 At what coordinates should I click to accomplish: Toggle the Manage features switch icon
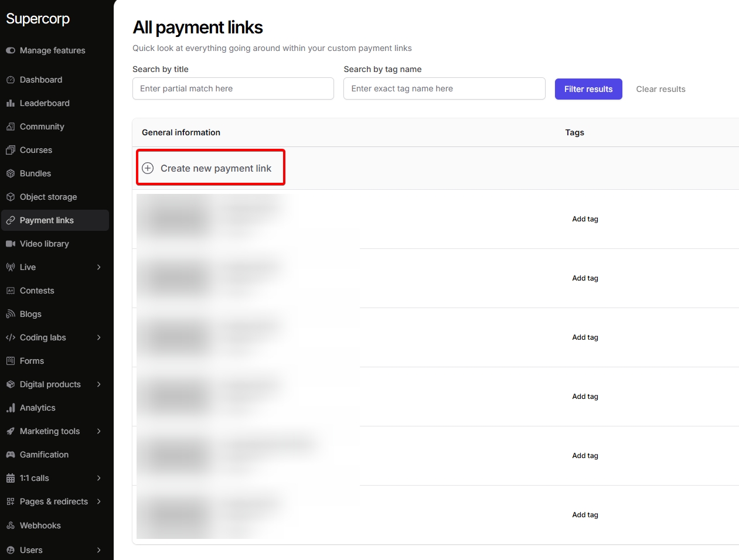coord(11,50)
